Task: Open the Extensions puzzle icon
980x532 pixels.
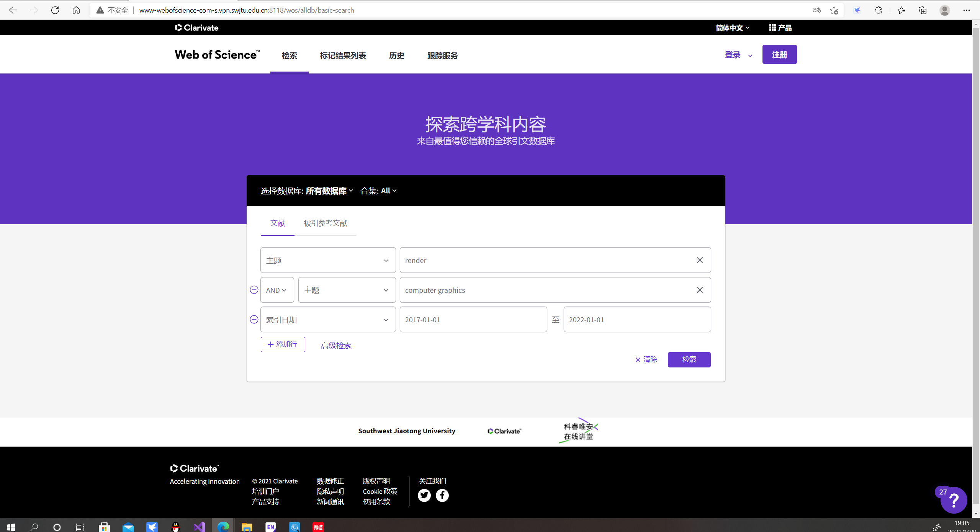Action: click(x=879, y=10)
